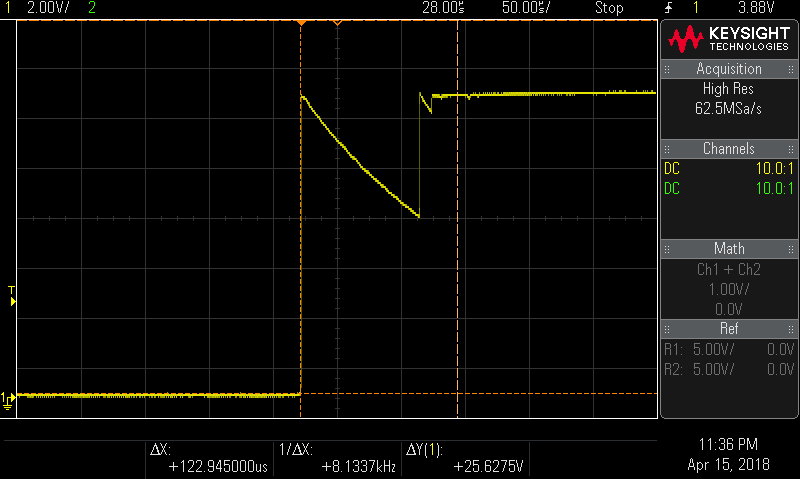Select the yellow channel 1 indicator at top
This screenshot has height=479, width=800.
tap(10, 8)
